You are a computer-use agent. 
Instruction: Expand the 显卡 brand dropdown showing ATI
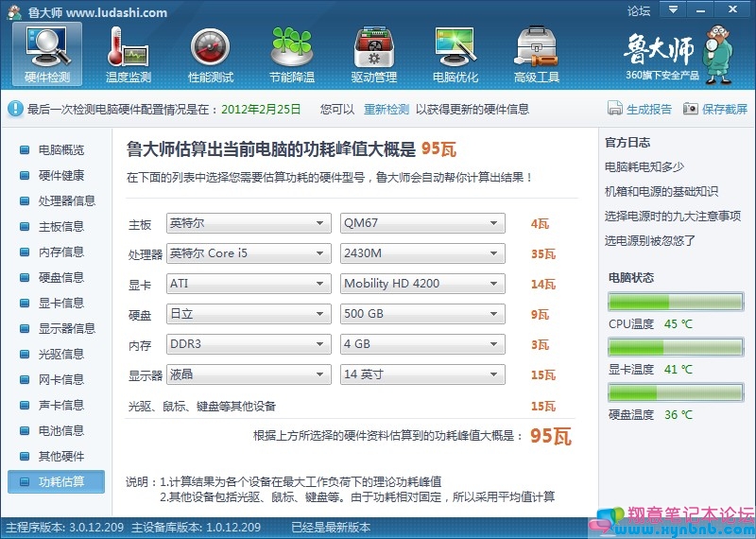tap(249, 284)
